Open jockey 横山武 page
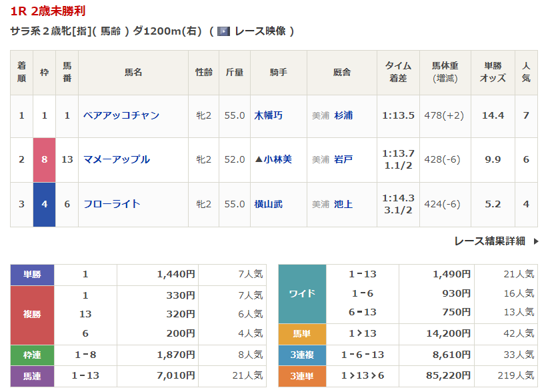 tap(269, 204)
